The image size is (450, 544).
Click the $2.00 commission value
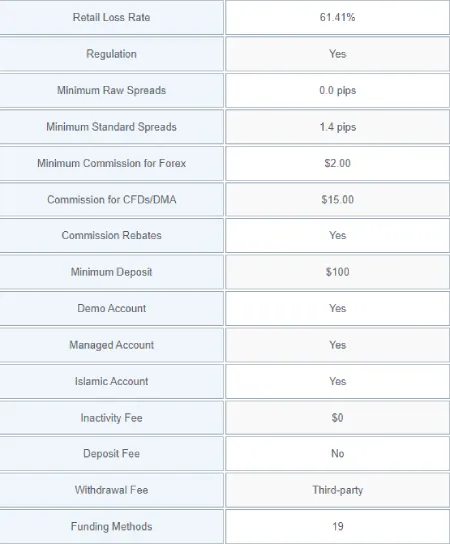click(338, 163)
